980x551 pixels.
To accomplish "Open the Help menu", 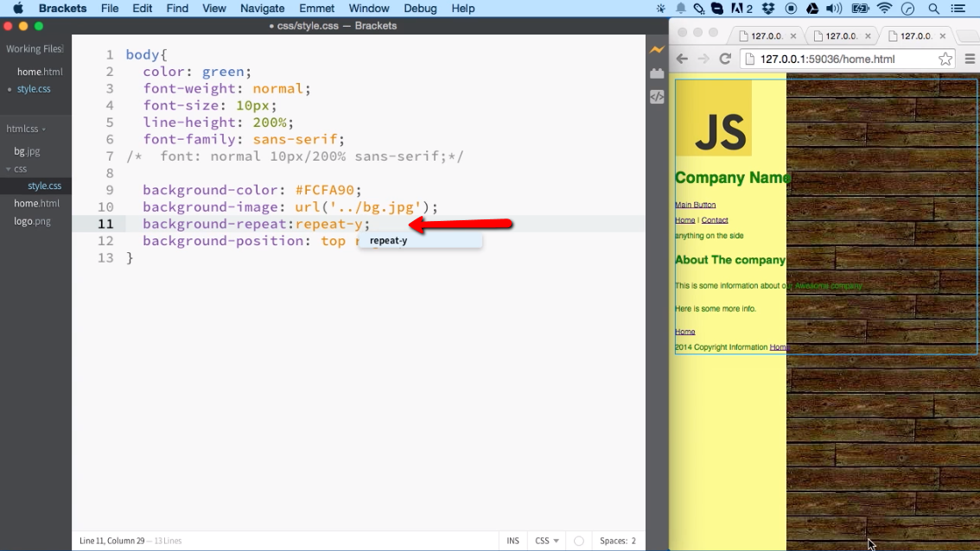I will pyautogui.click(x=463, y=8).
